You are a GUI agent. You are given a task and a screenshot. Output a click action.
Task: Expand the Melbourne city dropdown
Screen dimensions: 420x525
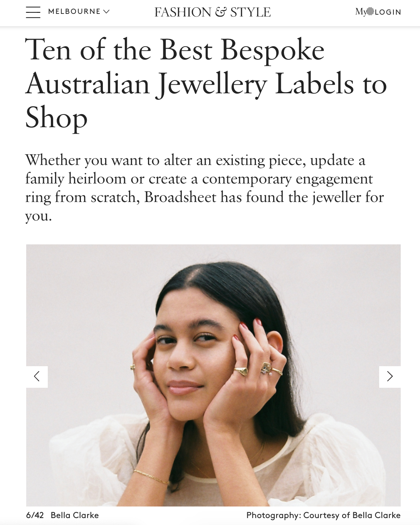point(79,12)
